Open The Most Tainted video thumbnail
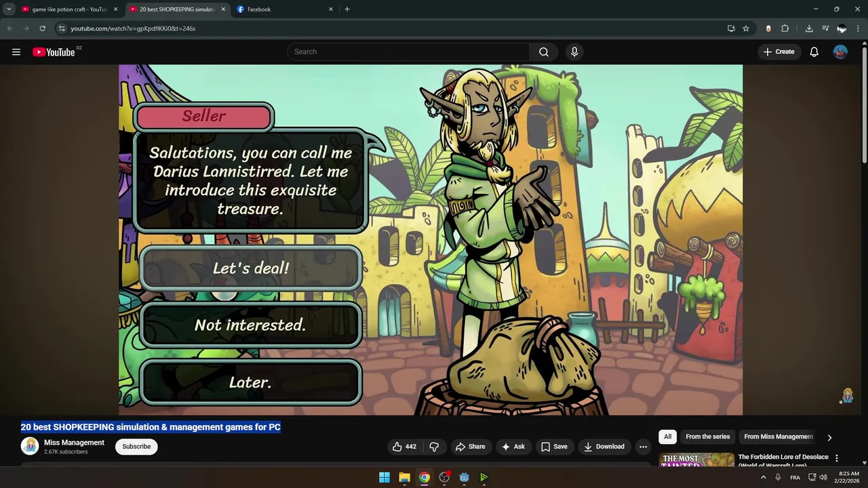 pyautogui.click(x=696, y=460)
